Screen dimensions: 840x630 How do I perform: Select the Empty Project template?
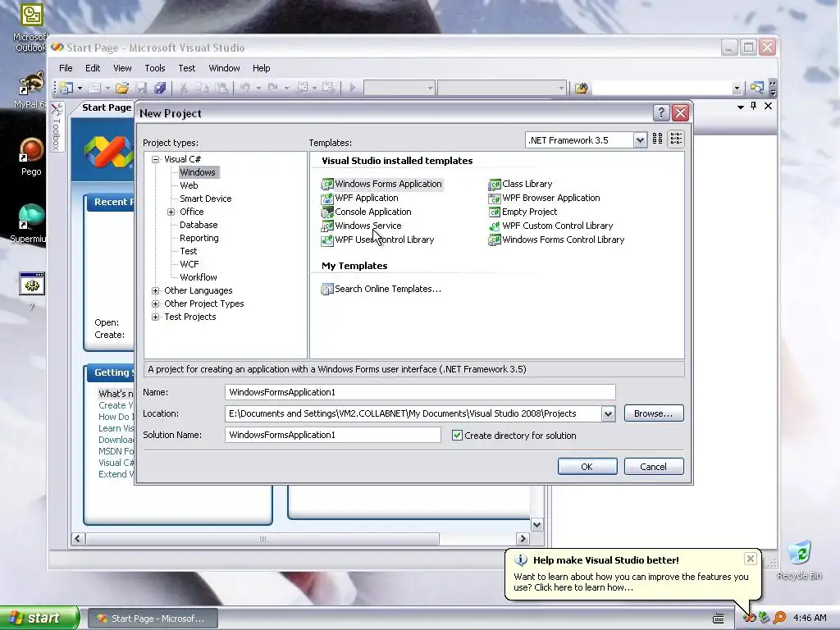(523, 212)
